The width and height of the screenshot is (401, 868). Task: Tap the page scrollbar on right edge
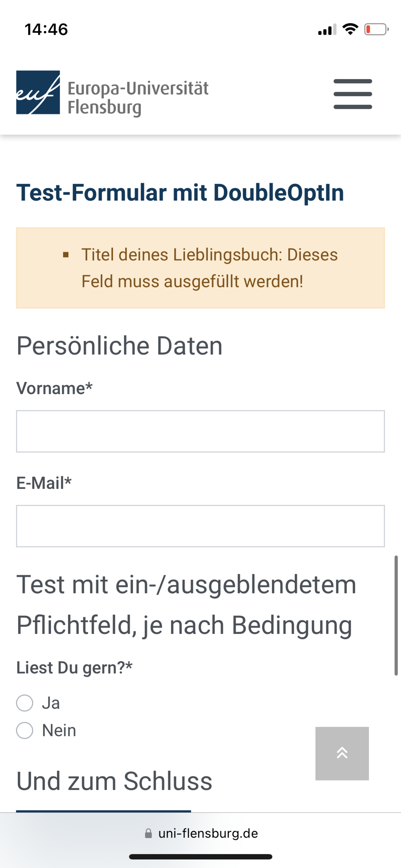(396, 615)
